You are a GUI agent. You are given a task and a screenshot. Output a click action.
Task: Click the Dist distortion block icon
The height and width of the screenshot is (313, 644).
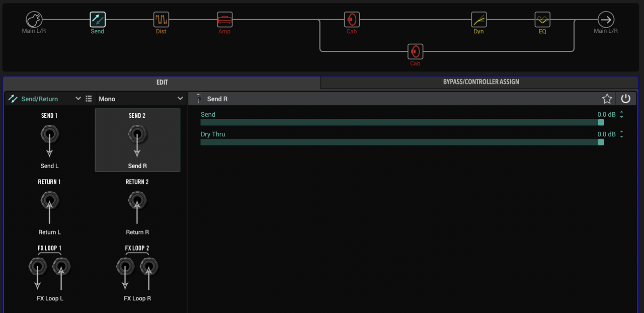tap(161, 20)
